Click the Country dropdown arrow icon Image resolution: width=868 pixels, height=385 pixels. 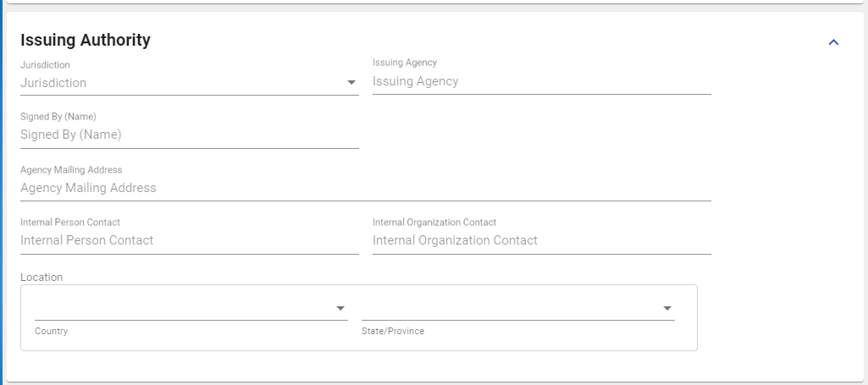point(340,308)
